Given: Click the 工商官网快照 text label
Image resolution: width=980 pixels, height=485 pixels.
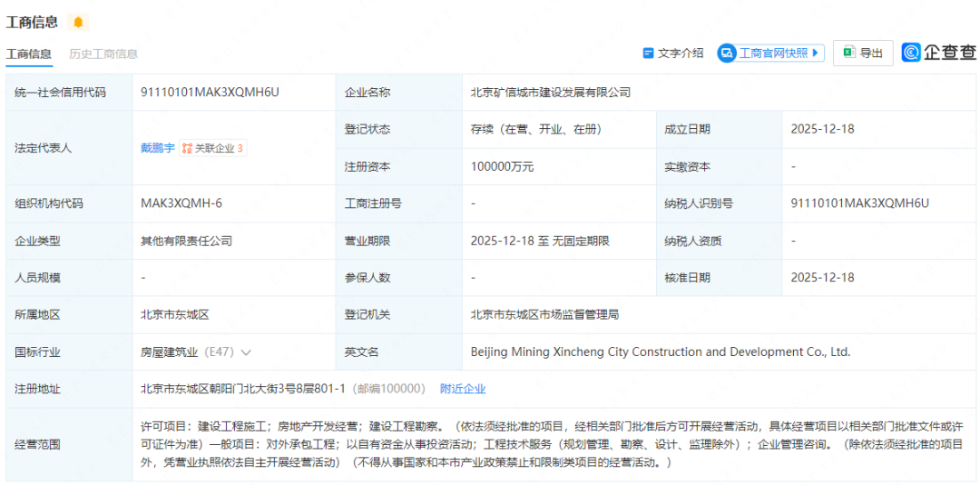Looking at the screenshot, I should coord(772,54).
